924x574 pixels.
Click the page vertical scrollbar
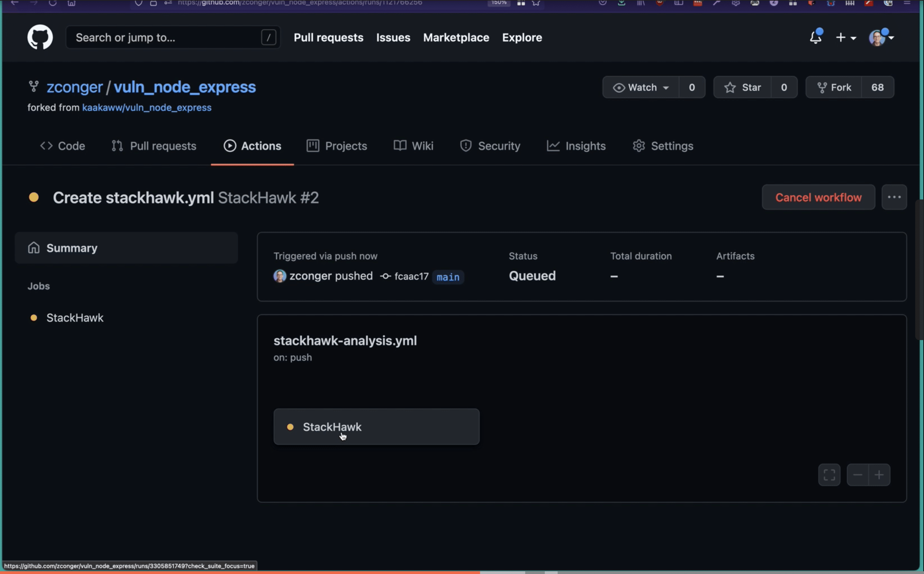[x=920, y=269]
